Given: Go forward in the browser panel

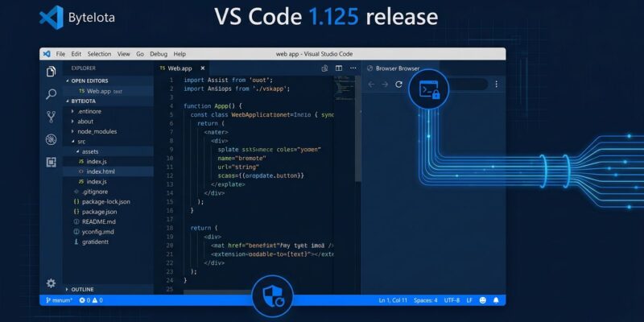Looking at the screenshot, I should 385,85.
